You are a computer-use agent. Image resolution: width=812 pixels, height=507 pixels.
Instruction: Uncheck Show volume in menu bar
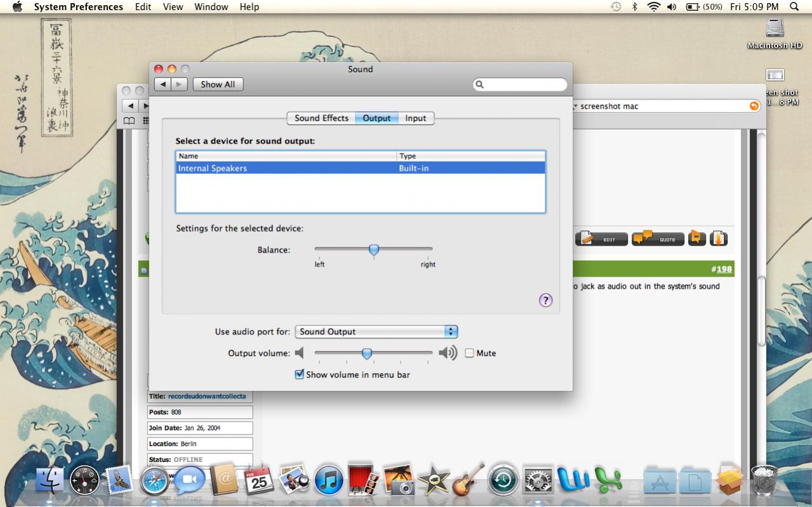[x=300, y=374]
